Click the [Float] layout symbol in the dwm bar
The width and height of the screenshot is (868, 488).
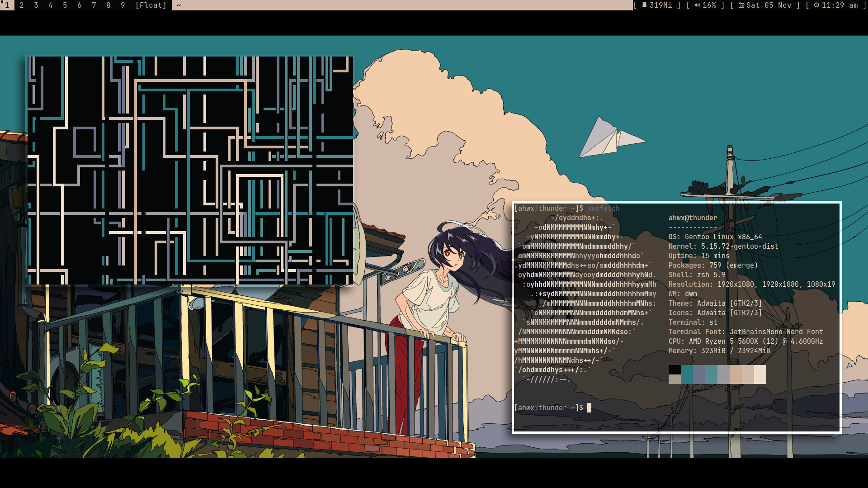click(151, 5)
